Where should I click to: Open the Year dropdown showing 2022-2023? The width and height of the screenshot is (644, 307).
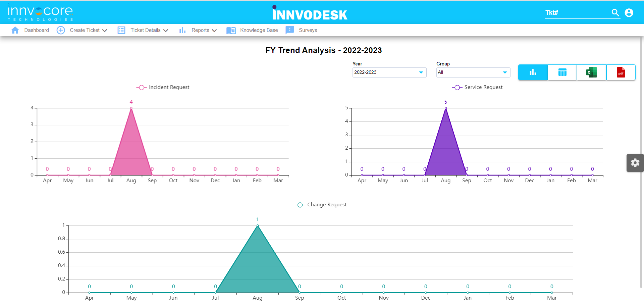[389, 72]
